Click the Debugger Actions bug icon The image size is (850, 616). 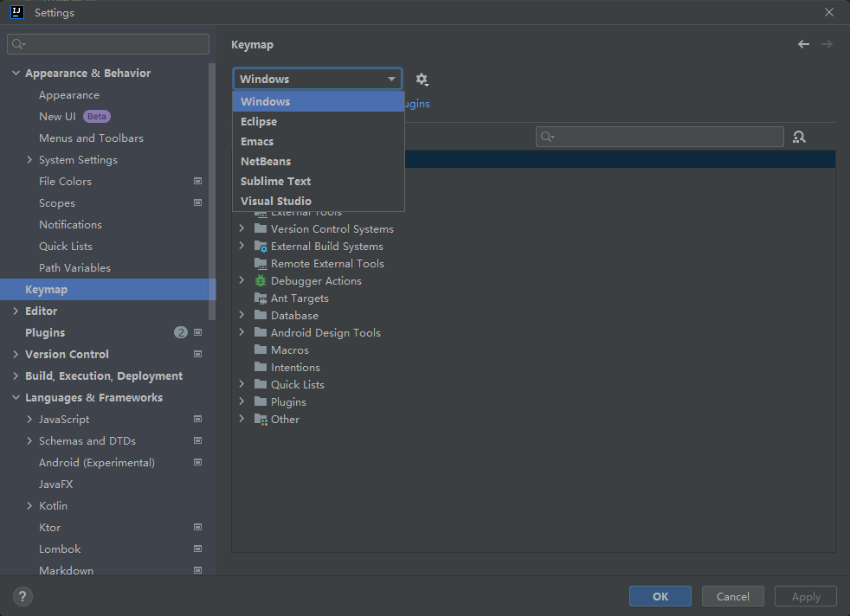(261, 281)
